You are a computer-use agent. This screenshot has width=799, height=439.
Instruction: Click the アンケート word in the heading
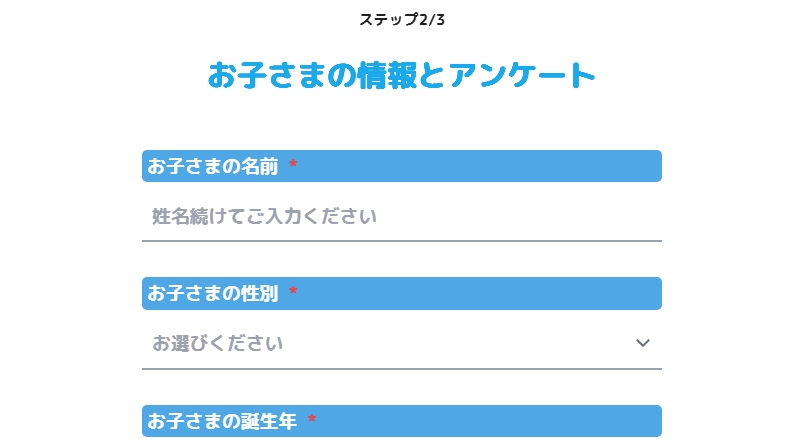(522, 75)
